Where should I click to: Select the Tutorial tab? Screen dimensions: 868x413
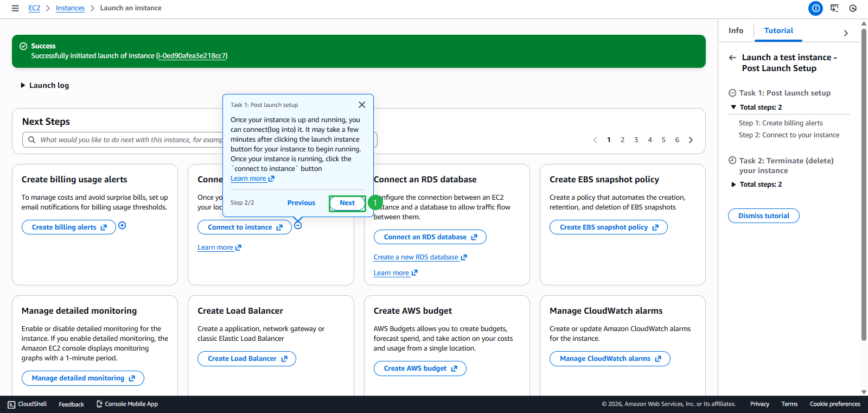tap(778, 31)
